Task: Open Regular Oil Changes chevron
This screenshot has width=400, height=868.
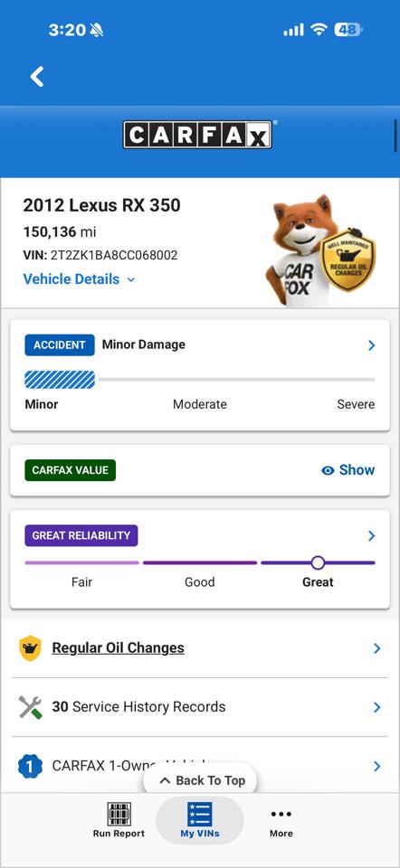Action: [376, 648]
